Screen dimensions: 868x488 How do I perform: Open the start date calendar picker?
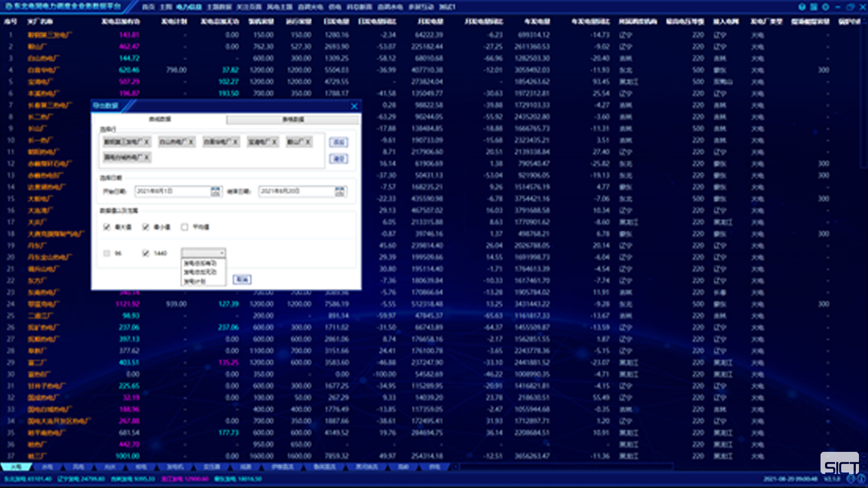tap(216, 192)
